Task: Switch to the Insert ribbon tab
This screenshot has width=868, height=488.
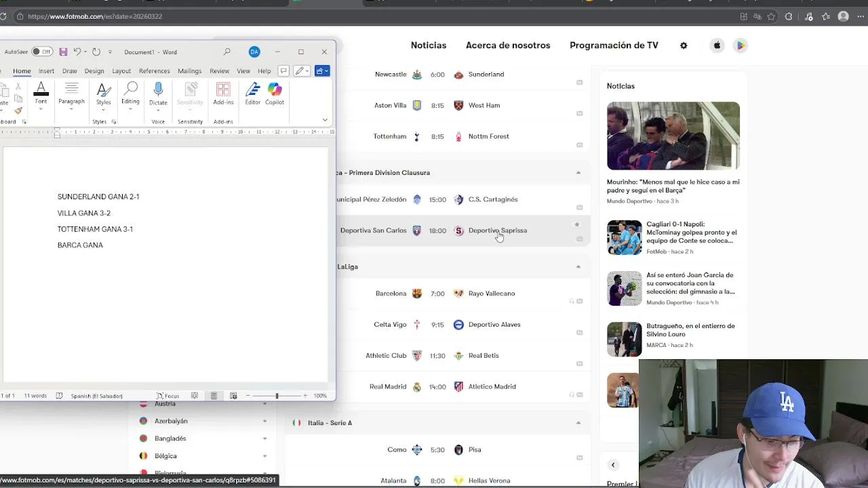Action: pyautogui.click(x=46, y=71)
